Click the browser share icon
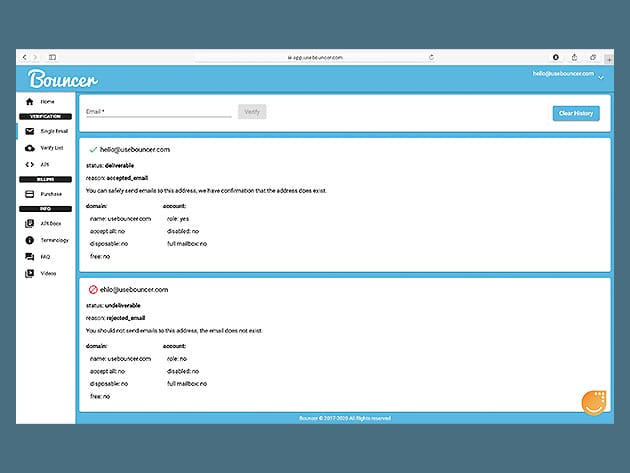The height and width of the screenshot is (473, 630). click(575, 57)
